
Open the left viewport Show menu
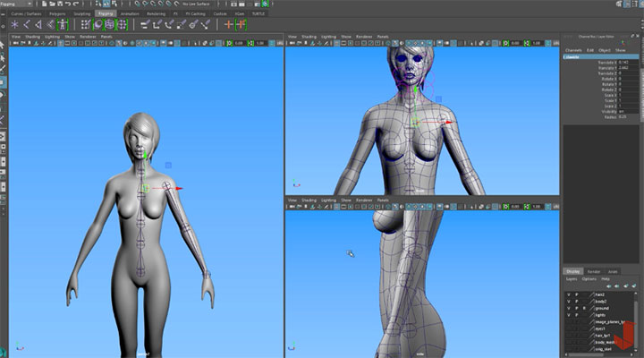tap(70, 37)
